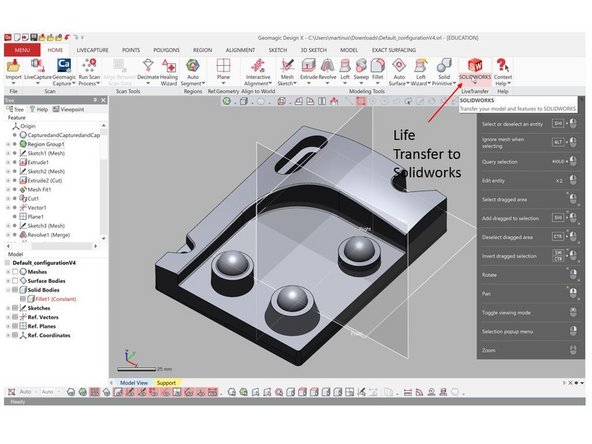Start SOLIDWORKS LiveTransfer
The image size is (592, 444).
tap(475, 66)
